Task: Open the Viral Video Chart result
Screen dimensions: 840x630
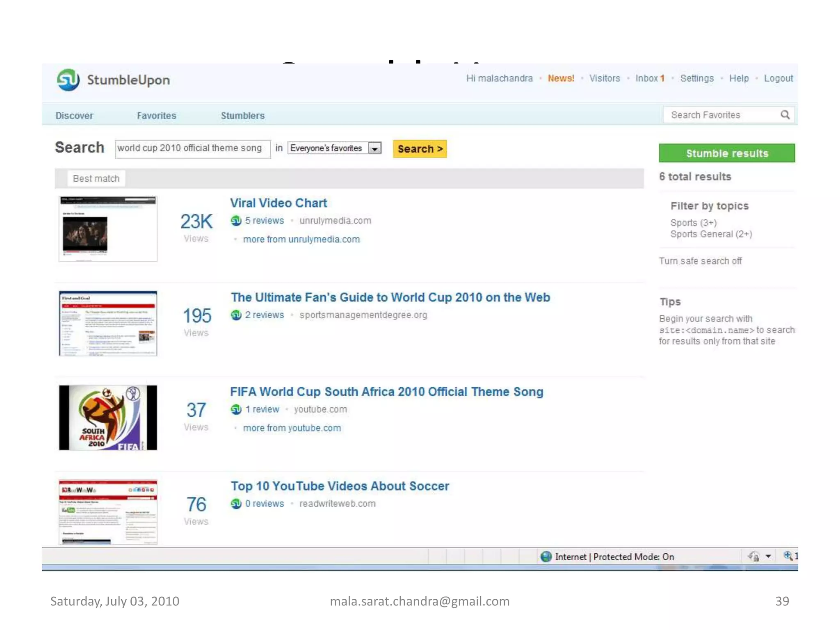Action: tap(278, 203)
